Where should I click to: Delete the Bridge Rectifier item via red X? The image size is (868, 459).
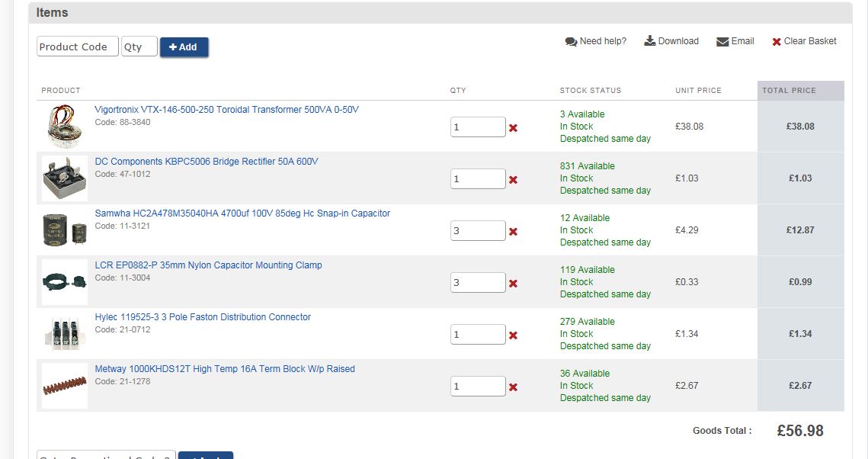coord(513,180)
